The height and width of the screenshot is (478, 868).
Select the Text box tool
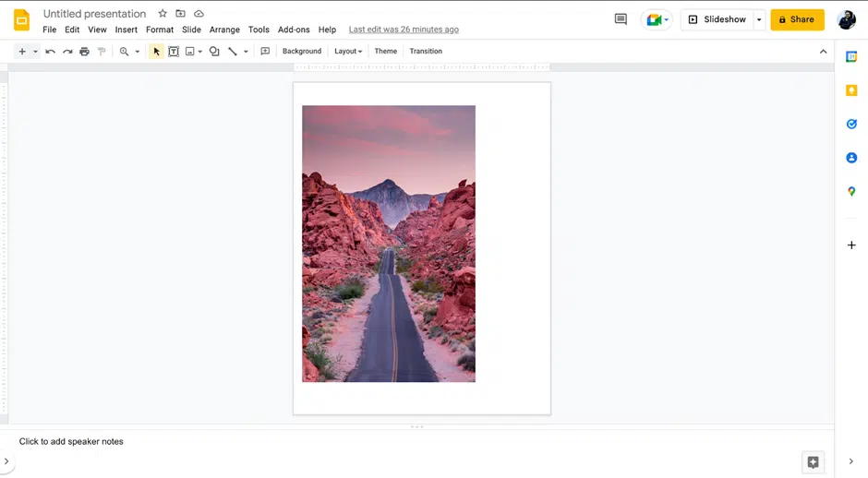(174, 52)
